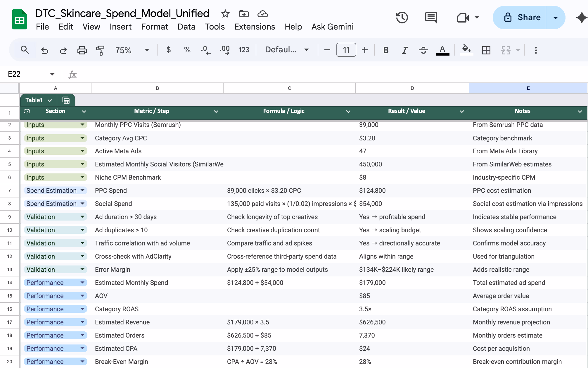Open version history

click(x=402, y=18)
